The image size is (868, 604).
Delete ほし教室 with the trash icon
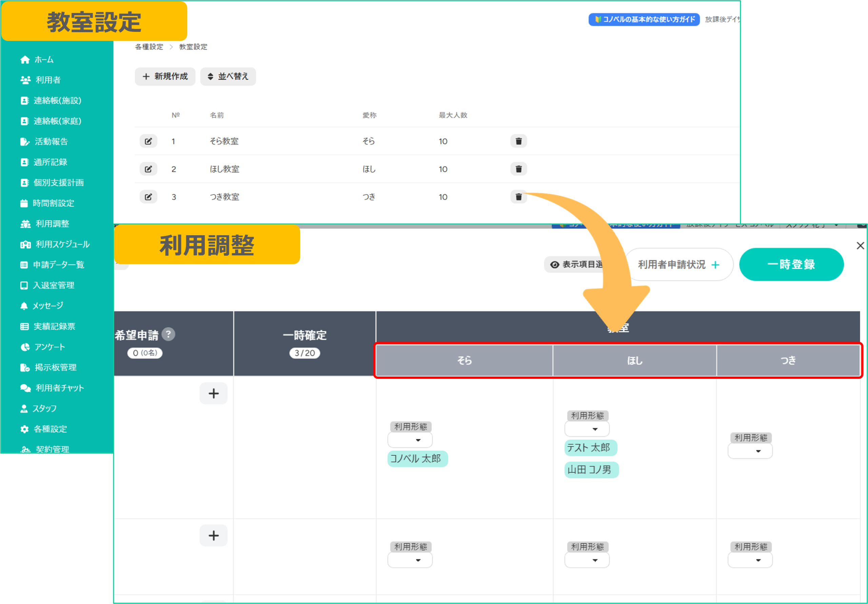click(518, 169)
